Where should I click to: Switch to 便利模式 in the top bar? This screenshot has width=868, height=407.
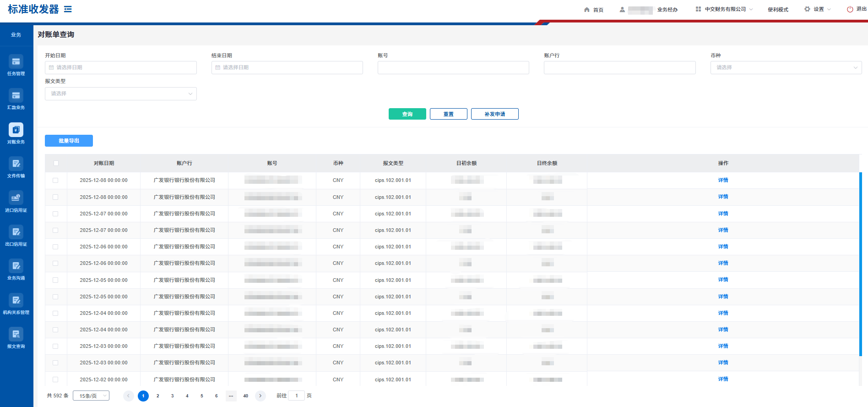tap(778, 10)
